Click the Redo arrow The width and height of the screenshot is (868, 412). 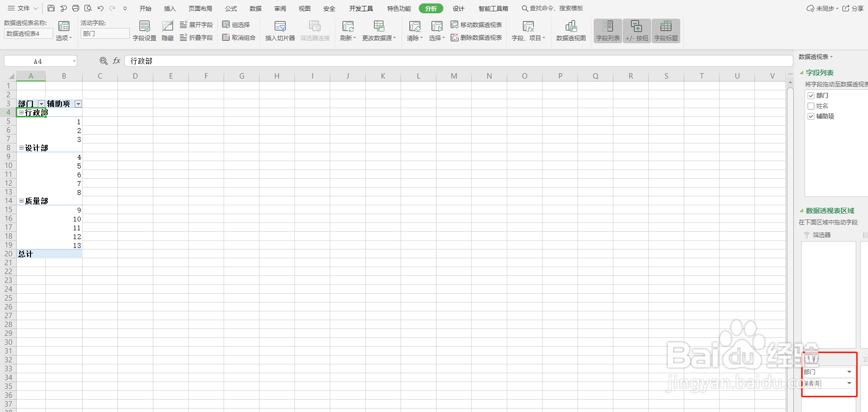click(x=113, y=8)
